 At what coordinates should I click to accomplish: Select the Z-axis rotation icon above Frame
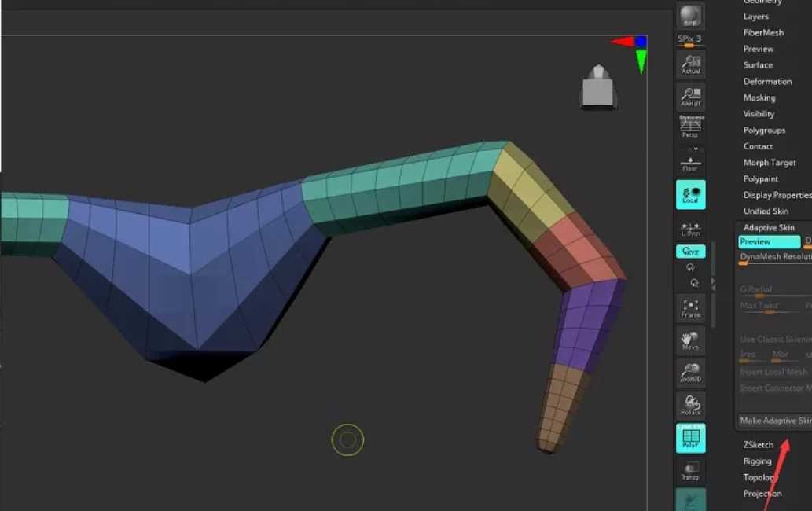point(694,283)
